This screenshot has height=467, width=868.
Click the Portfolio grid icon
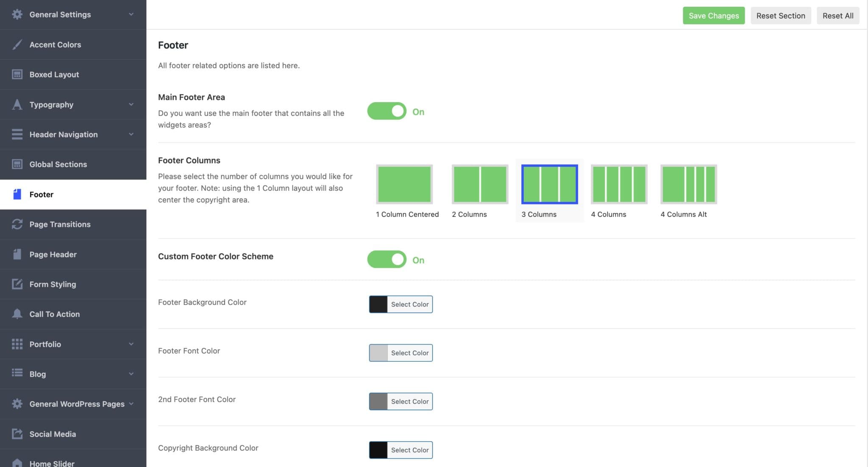17,344
